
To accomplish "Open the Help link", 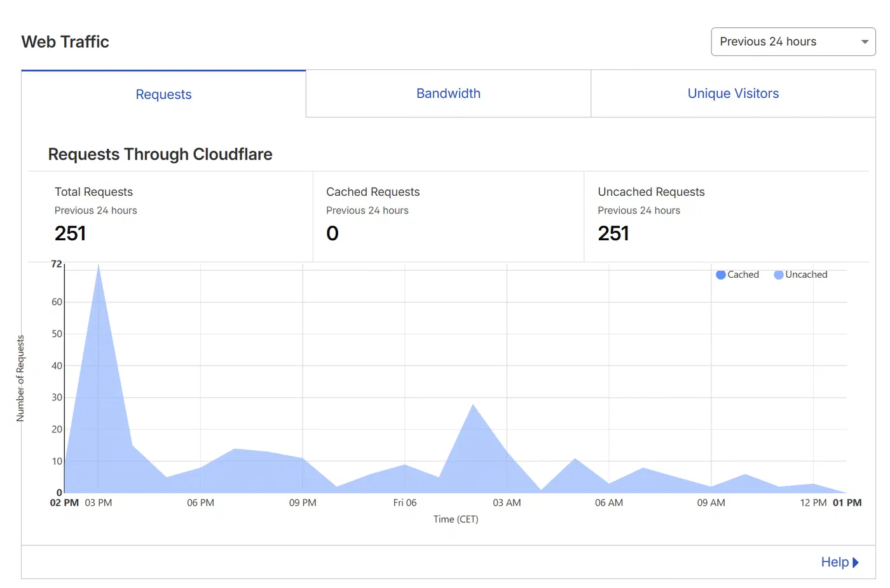I will pos(840,562).
